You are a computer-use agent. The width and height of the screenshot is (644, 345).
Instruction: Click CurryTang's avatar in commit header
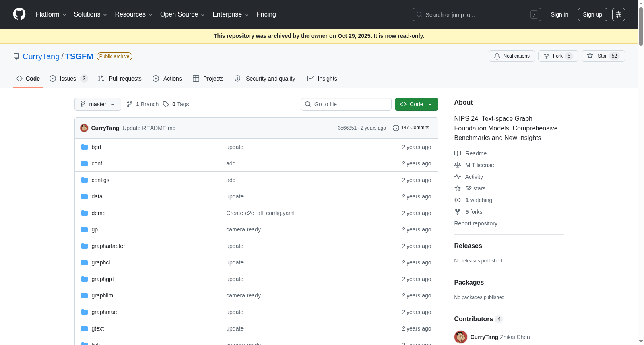pos(84,128)
